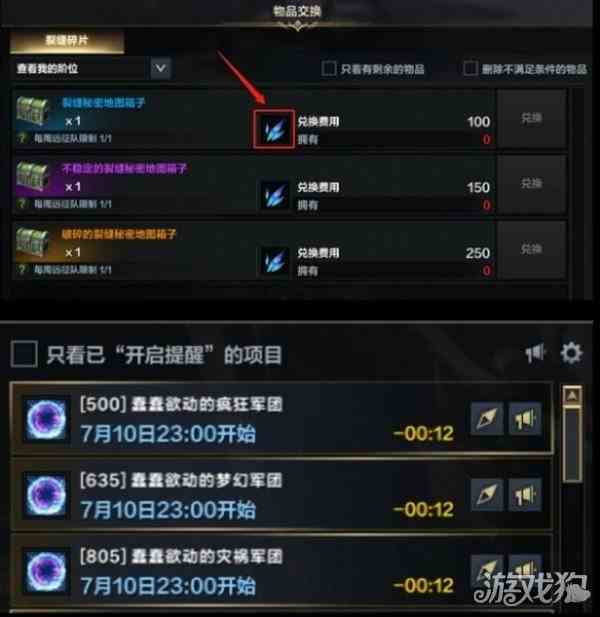Toggle the megaphone reminder for the [500] legion event
The width and height of the screenshot is (600, 617).
525,419
